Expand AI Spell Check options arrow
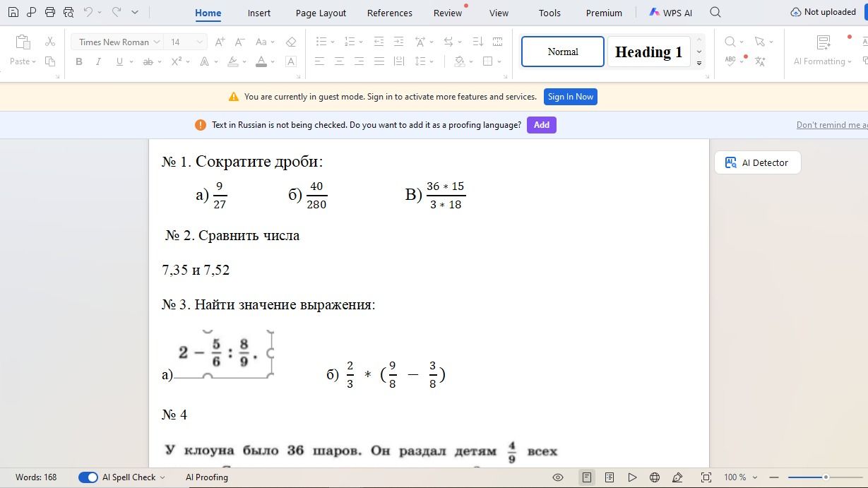This screenshot has height=488, width=868. (162, 477)
